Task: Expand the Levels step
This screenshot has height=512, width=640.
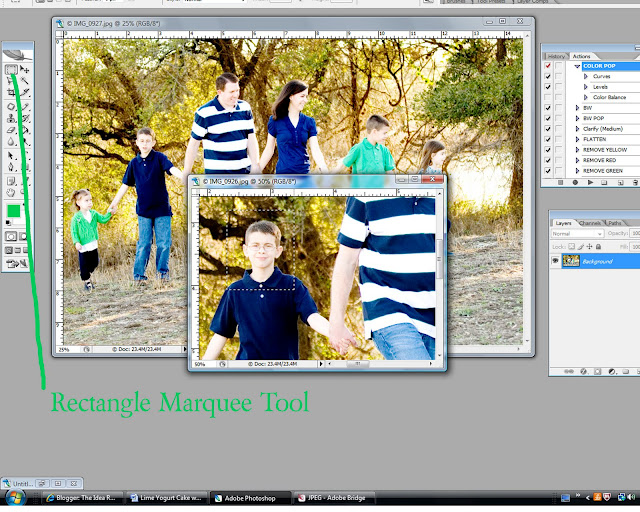Action: pyautogui.click(x=586, y=87)
